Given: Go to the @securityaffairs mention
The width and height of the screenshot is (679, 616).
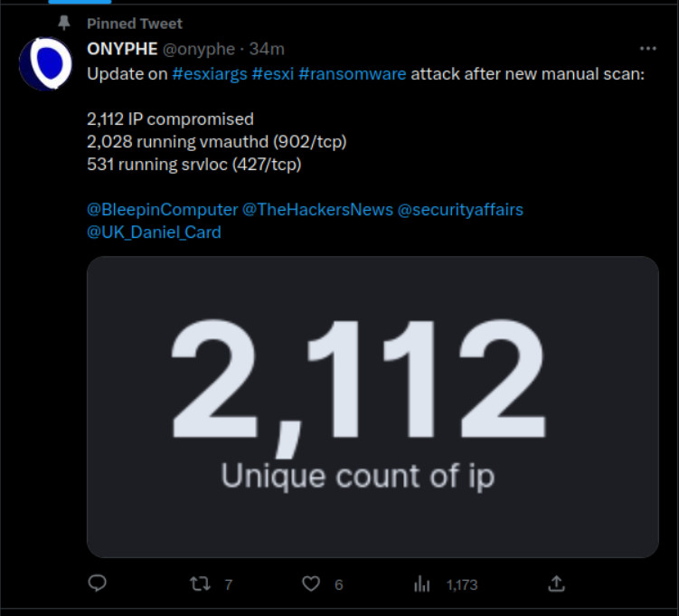Looking at the screenshot, I should (x=460, y=209).
